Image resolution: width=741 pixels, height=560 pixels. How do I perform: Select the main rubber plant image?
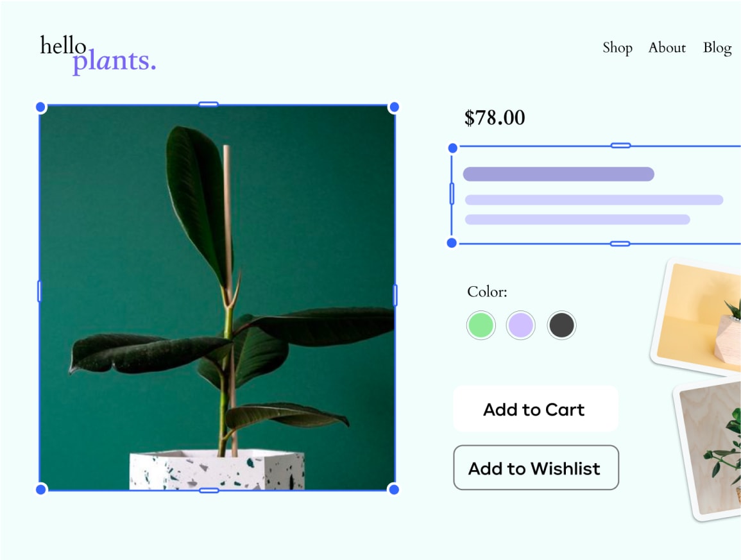point(217,297)
